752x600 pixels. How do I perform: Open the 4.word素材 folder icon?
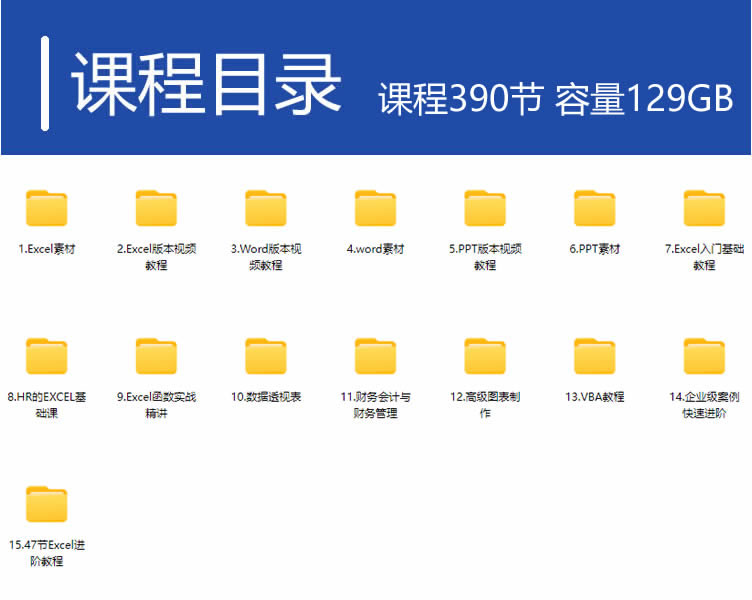coord(376,208)
